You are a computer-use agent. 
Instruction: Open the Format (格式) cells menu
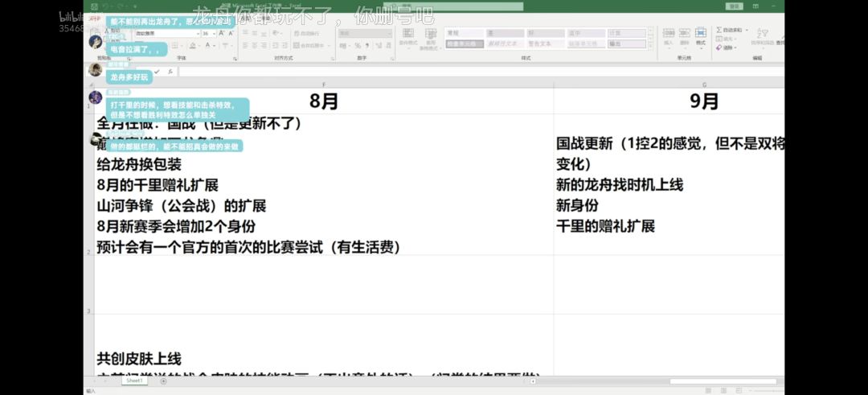[x=701, y=36]
